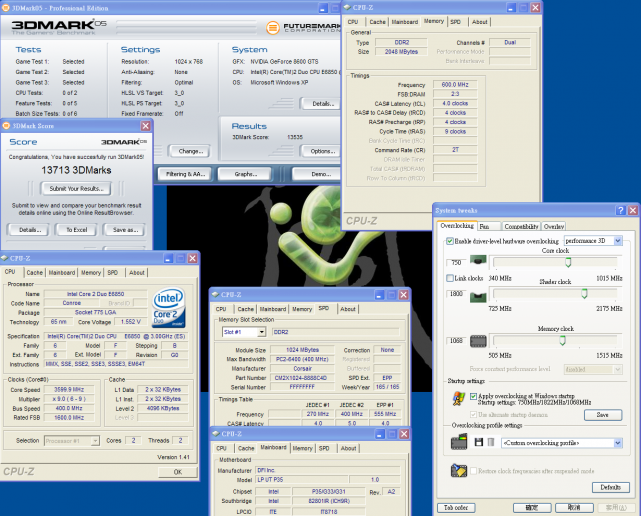
Task: Toggle Apply overclocking at Windows startup
Action: (x=473, y=396)
